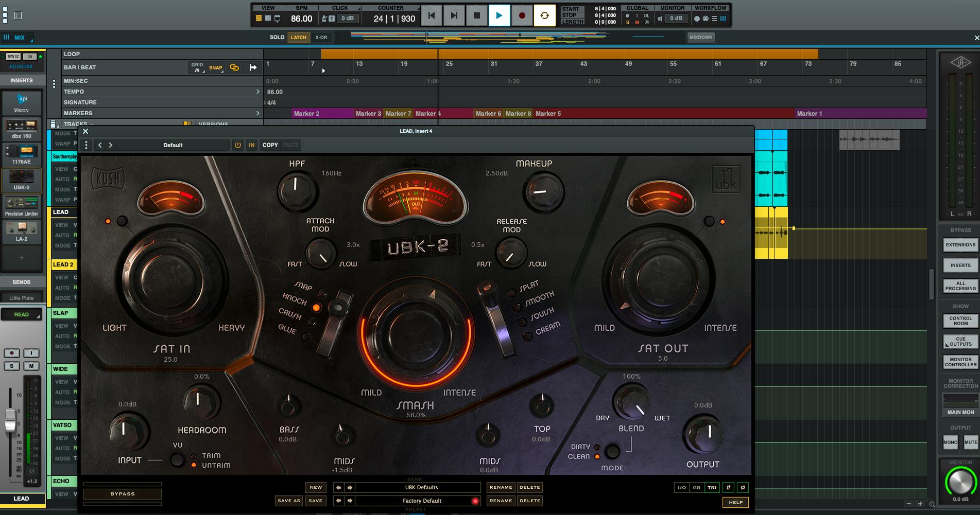This screenshot has height=515, width=980.
Task: Toggle the plugin IN button
Action: click(x=252, y=145)
